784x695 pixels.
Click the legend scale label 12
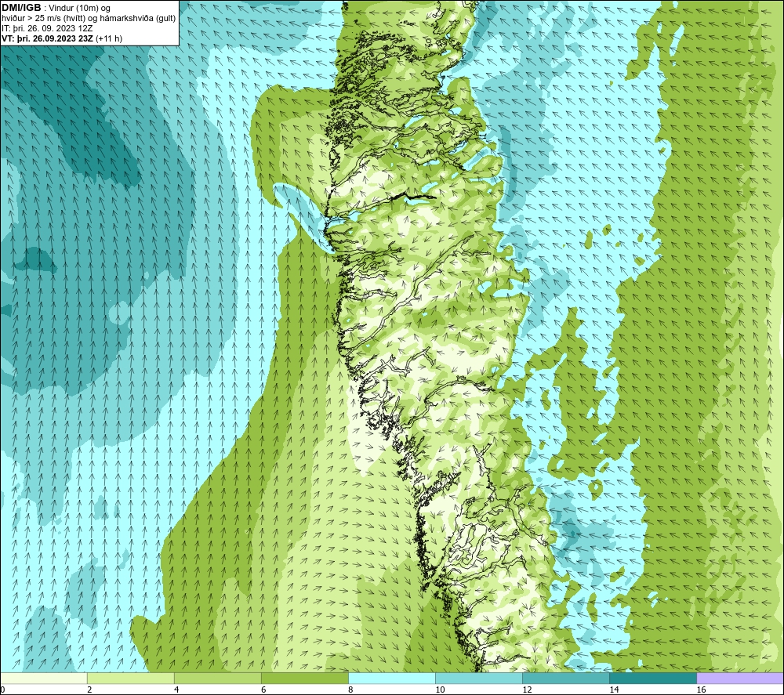point(527,690)
